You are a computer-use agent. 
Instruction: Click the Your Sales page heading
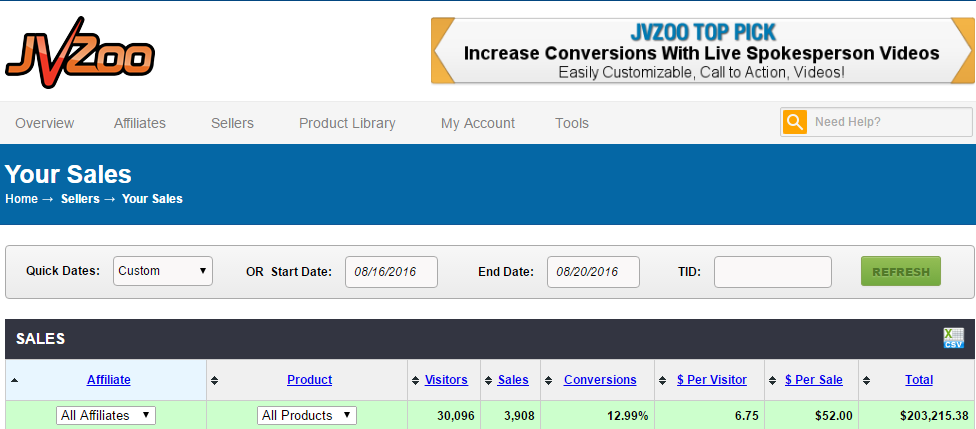[68, 174]
